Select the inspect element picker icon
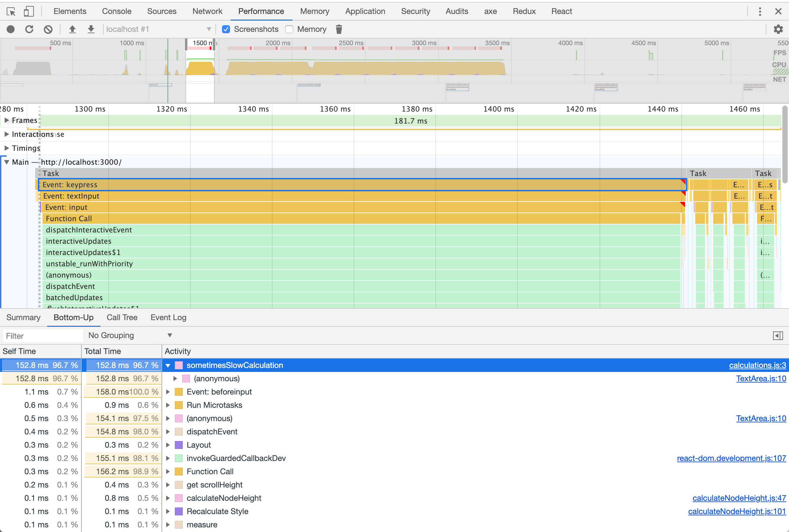The height and width of the screenshot is (532, 789). [x=11, y=12]
